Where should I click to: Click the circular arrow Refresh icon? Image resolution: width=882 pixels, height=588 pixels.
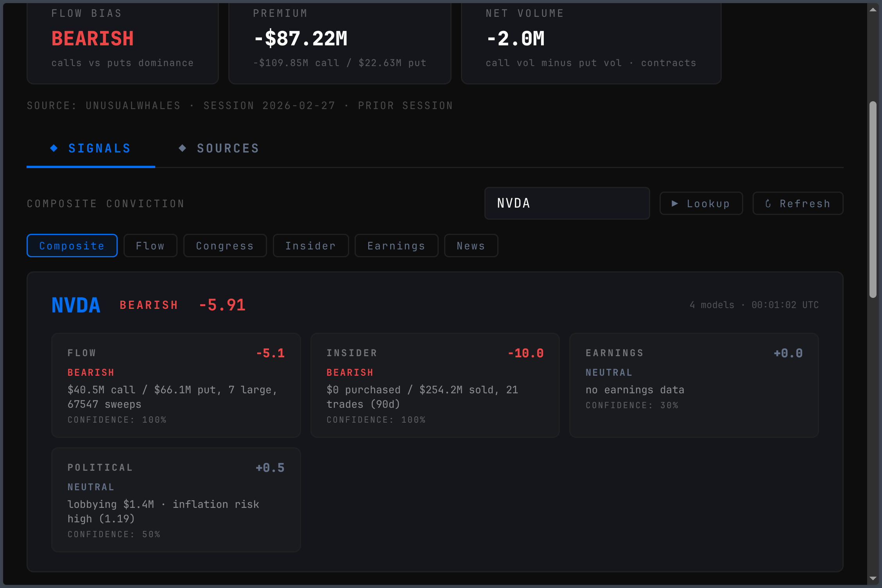point(768,203)
